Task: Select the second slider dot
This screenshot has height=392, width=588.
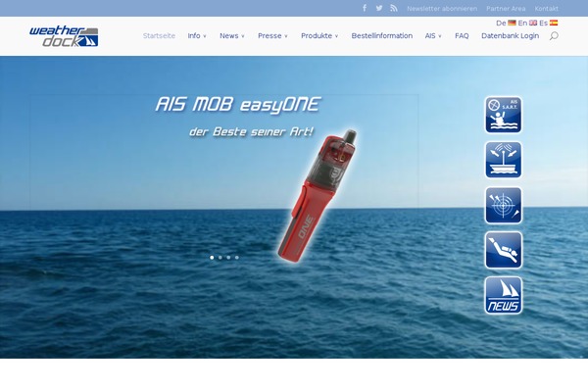Action: click(220, 258)
